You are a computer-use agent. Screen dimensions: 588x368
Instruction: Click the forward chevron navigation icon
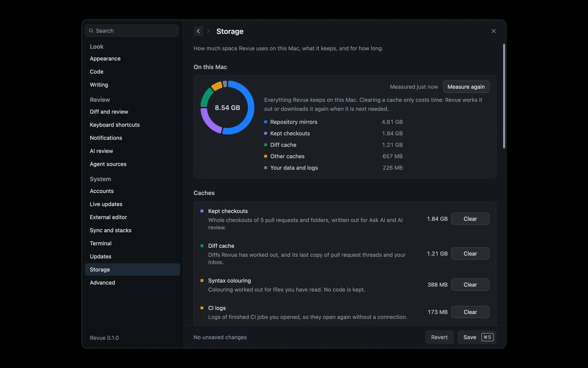coord(208,31)
